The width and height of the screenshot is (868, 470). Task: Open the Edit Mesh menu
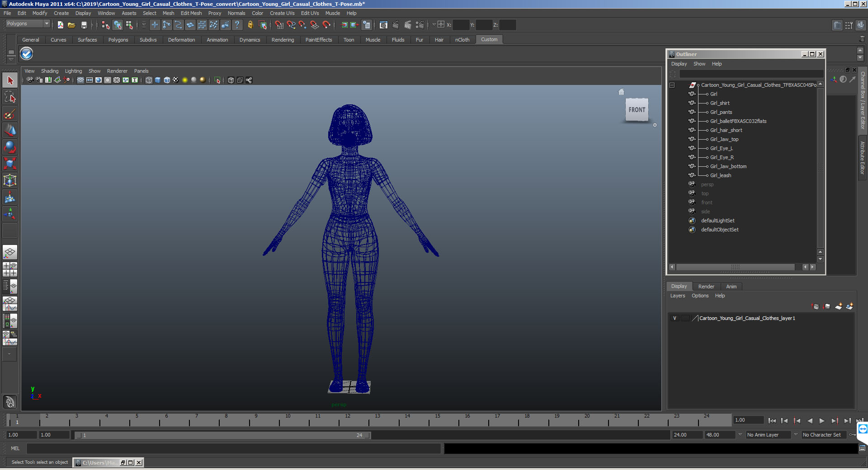click(x=191, y=13)
